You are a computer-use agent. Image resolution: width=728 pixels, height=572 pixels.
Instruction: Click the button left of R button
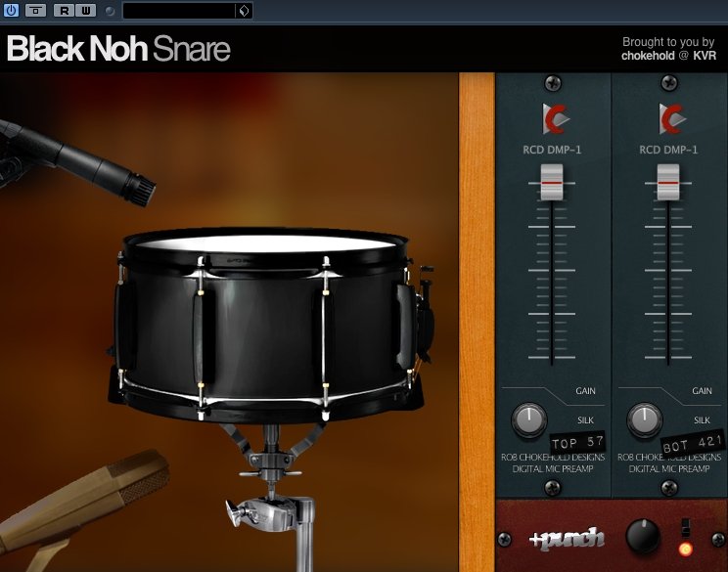[36, 10]
